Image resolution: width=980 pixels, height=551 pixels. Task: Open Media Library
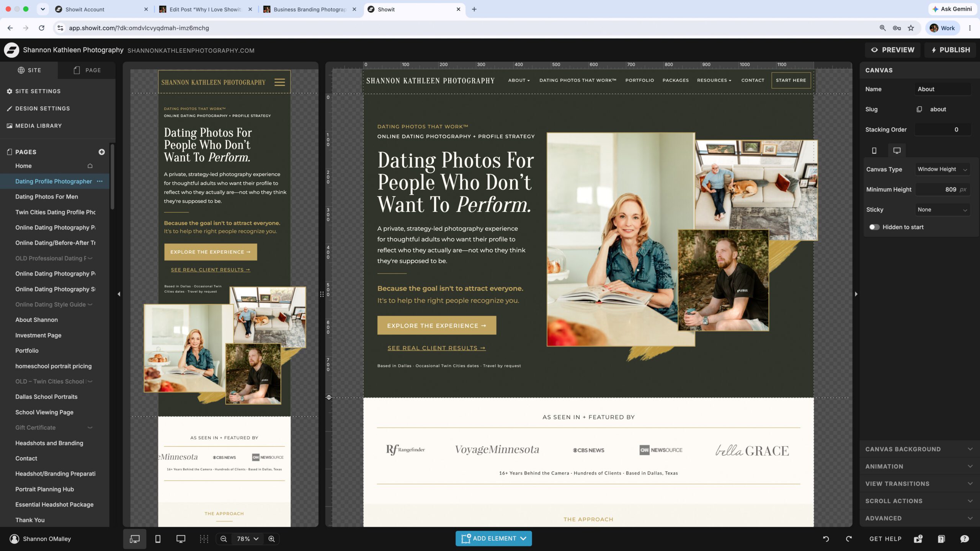[x=34, y=126]
